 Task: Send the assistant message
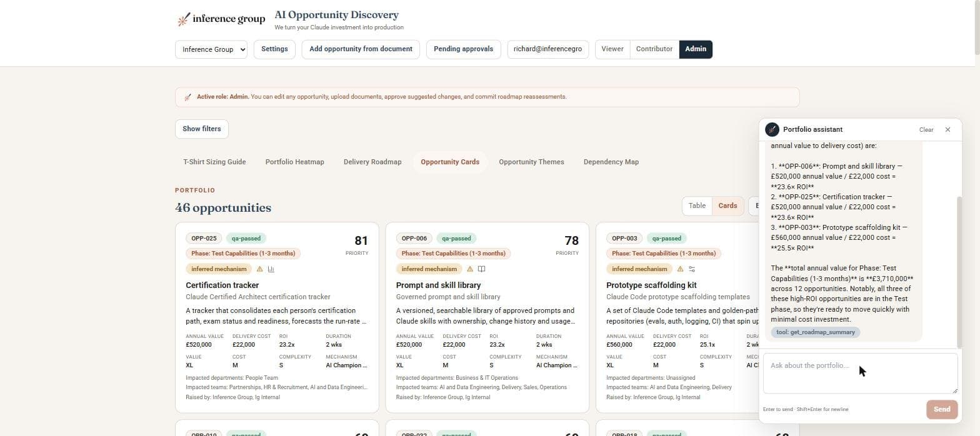942,410
